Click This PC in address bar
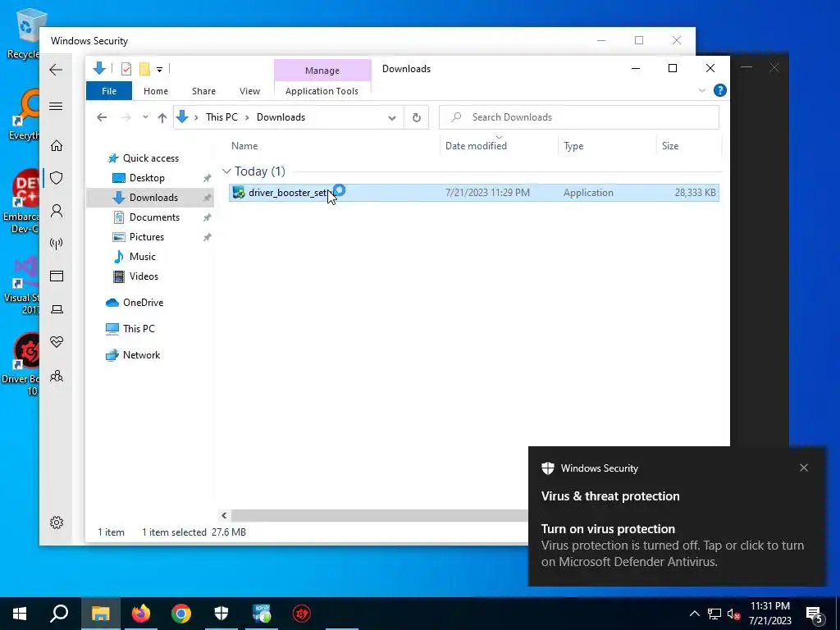This screenshot has width=840, height=630. (221, 117)
